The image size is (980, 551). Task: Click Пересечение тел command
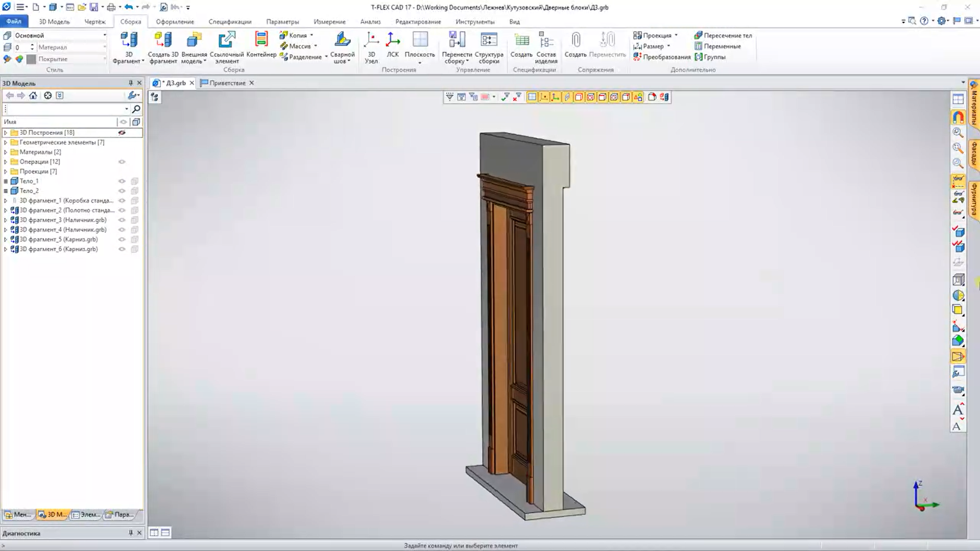[x=723, y=35]
